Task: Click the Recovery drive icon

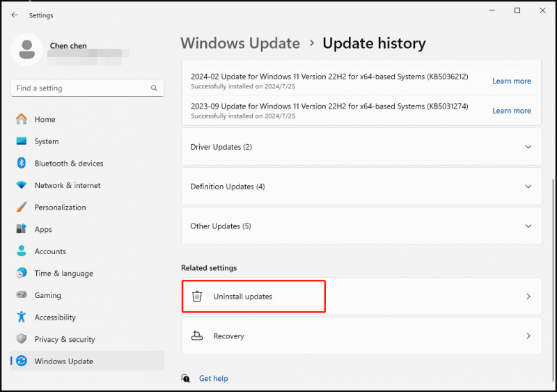Action: pyautogui.click(x=197, y=336)
